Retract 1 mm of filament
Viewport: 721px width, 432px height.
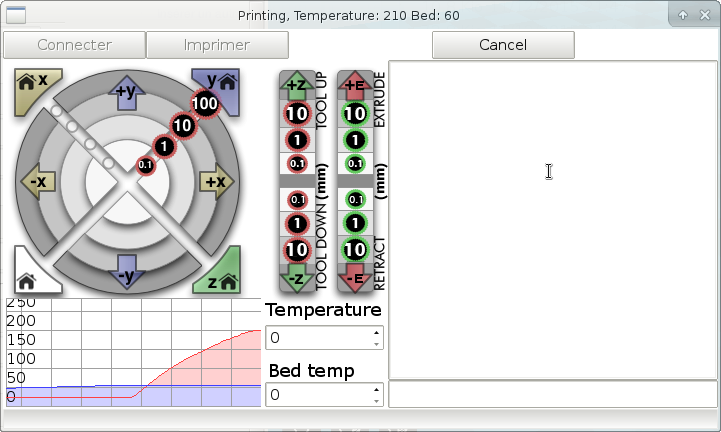tap(355, 224)
